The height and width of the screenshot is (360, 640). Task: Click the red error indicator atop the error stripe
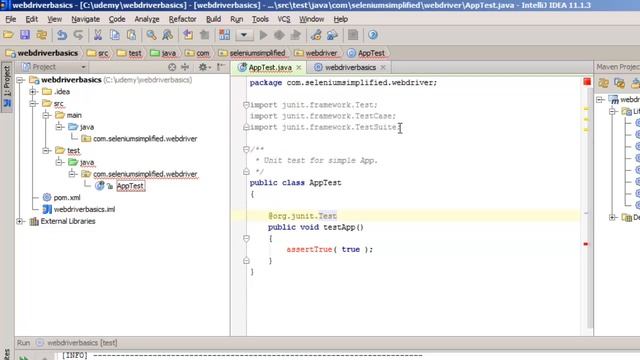pos(587,82)
